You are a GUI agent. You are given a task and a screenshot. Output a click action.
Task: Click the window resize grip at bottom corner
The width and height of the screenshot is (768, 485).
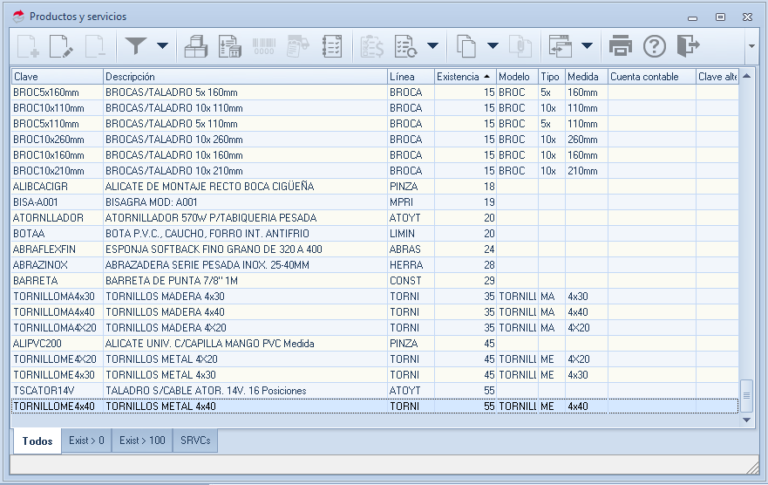(752, 468)
